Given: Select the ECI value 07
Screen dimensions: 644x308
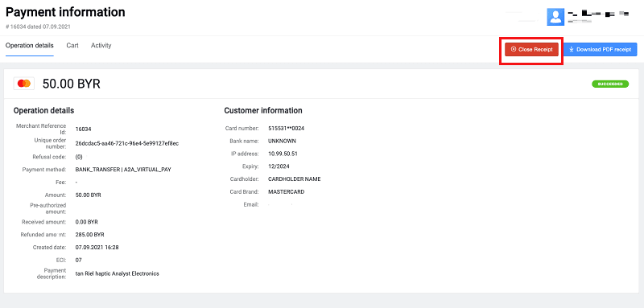Looking at the screenshot, I should 79,260.
